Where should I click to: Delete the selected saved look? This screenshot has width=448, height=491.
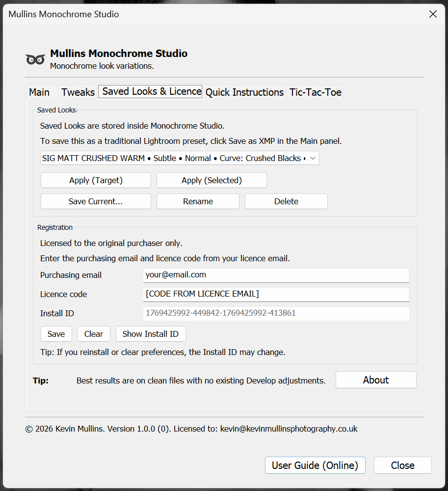(286, 201)
